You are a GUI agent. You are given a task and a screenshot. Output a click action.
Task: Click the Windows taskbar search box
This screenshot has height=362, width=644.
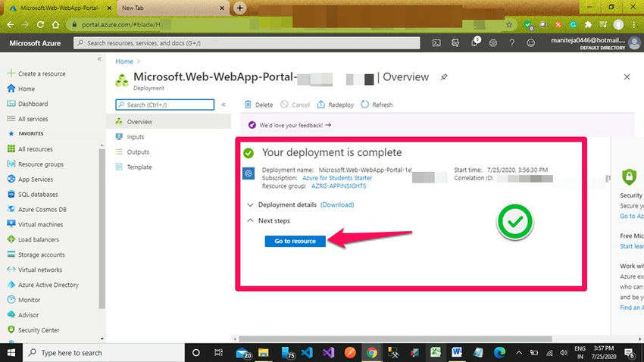point(104,353)
